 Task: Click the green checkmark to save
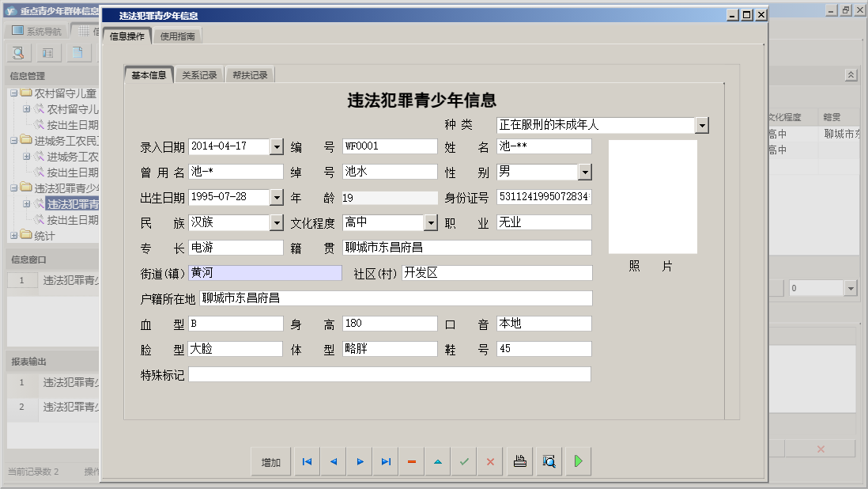(464, 462)
